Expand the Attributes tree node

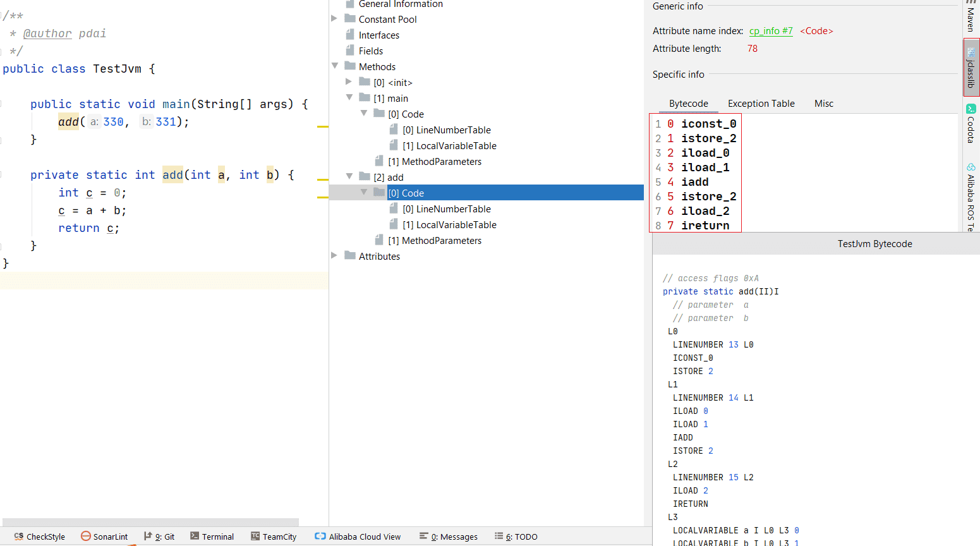point(334,256)
